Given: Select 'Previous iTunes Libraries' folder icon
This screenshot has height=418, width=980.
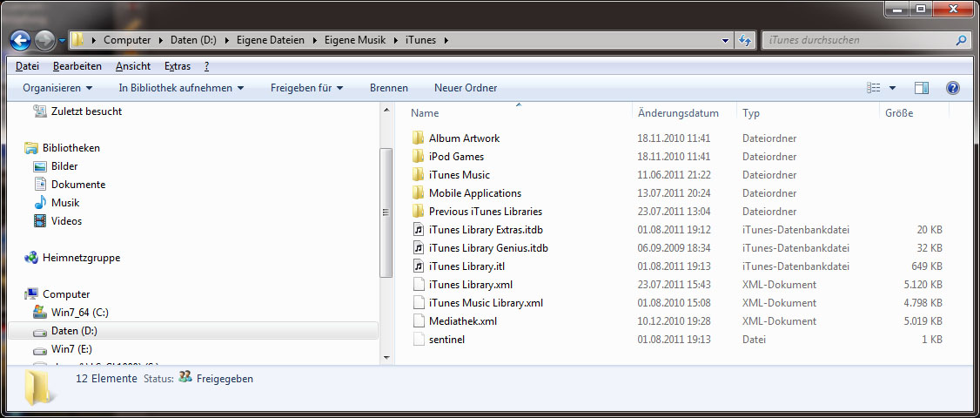Looking at the screenshot, I should pos(418,211).
